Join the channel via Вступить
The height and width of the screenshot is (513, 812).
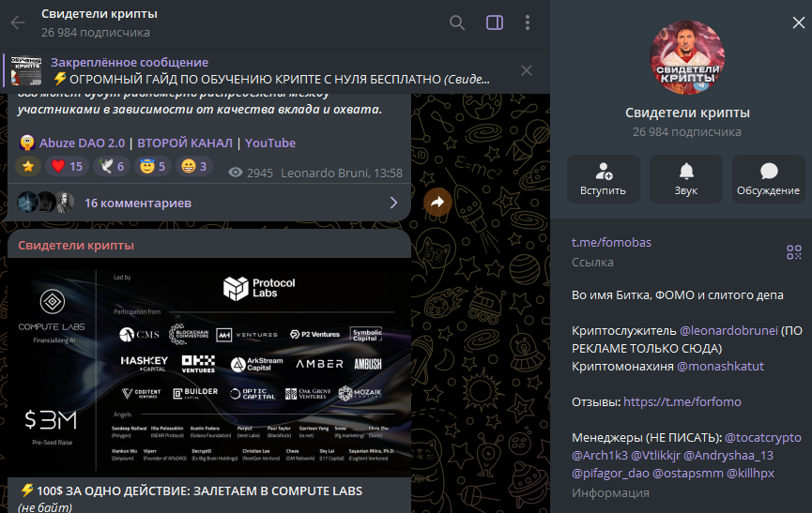click(604, 179)
